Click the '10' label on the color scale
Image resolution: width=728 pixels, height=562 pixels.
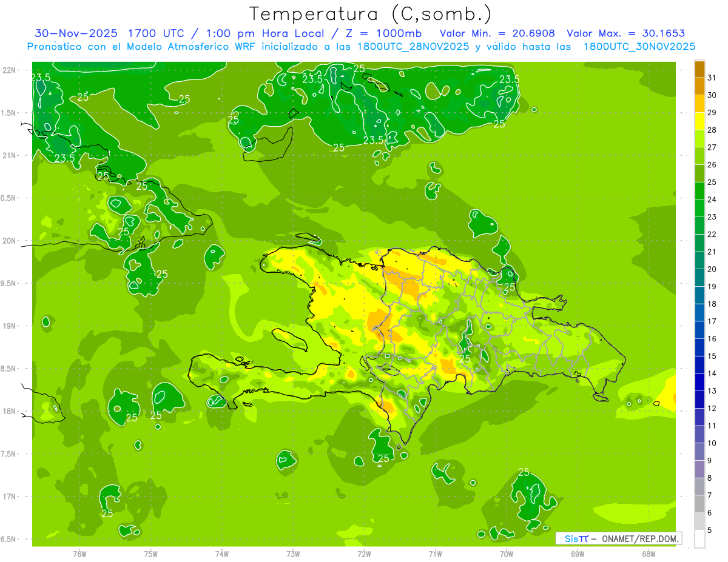[712, 443]
